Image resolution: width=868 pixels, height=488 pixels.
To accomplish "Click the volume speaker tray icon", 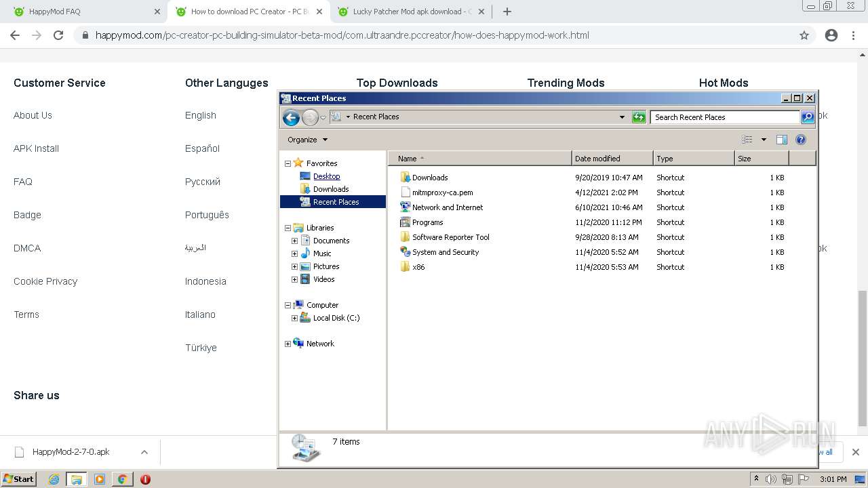I will [x=771, y=479].
